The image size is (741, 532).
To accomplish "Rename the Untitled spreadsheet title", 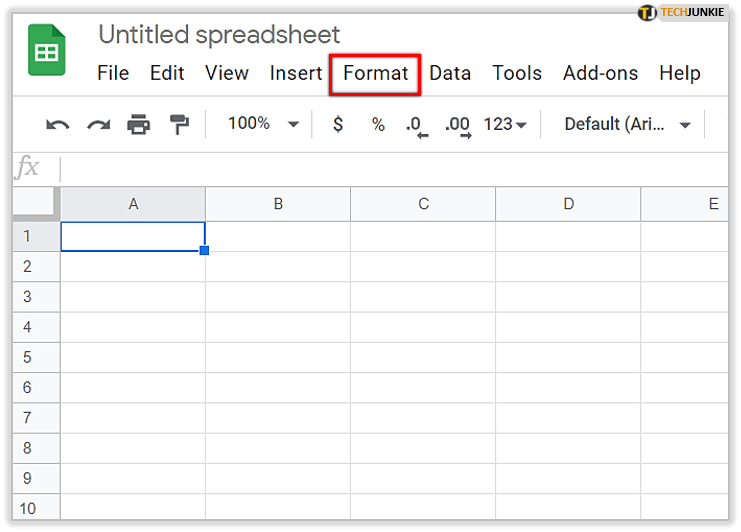I will coord(219,35).
